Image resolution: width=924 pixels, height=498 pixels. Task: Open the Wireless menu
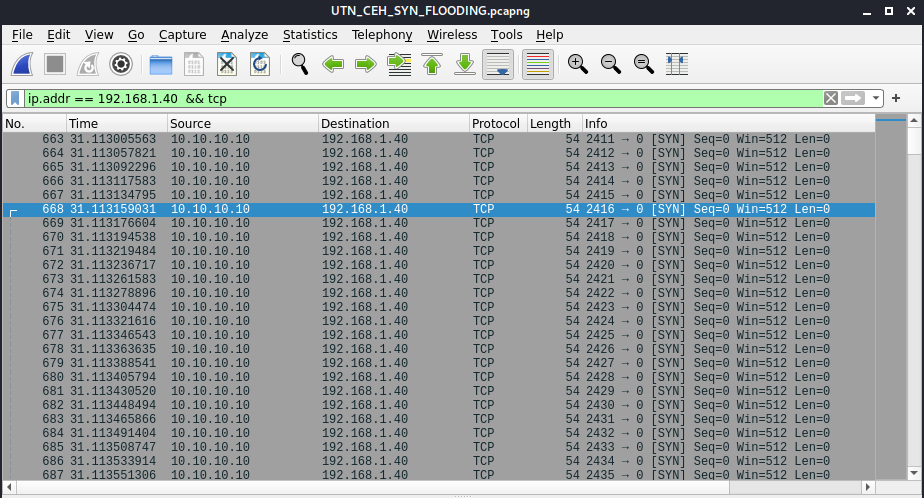(x=452, y=35)
